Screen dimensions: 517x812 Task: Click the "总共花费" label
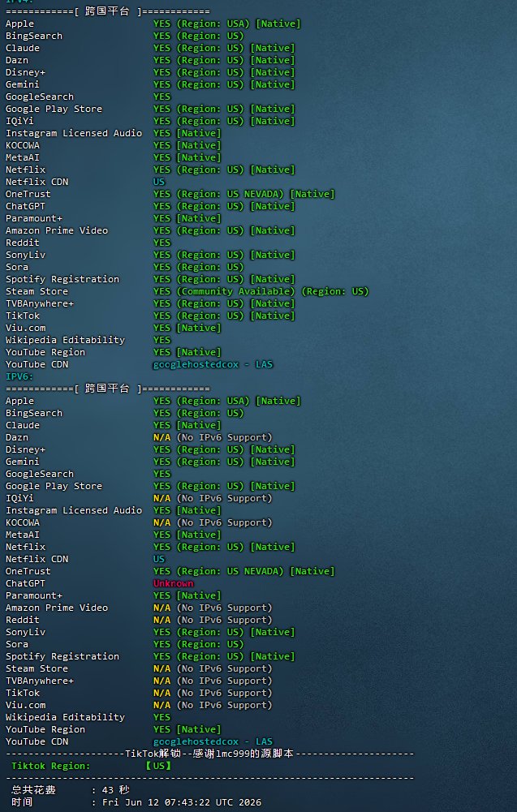(33, 790)
